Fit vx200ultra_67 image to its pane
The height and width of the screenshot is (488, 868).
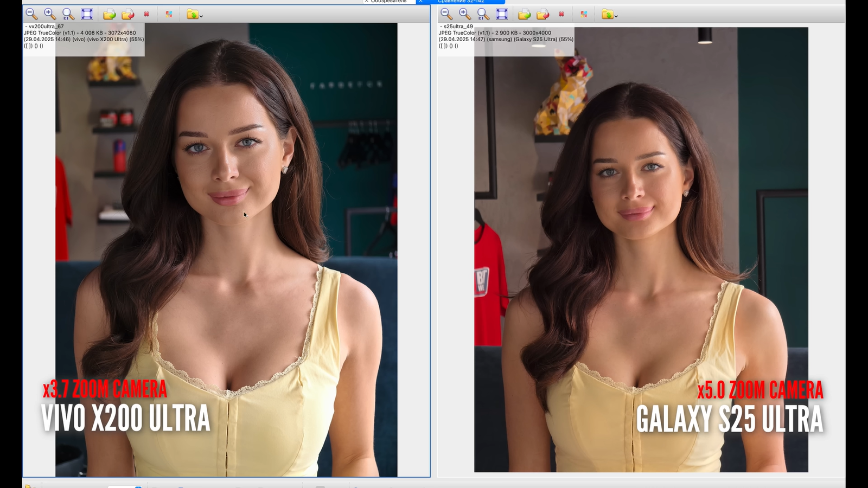(x=87, y=14)
